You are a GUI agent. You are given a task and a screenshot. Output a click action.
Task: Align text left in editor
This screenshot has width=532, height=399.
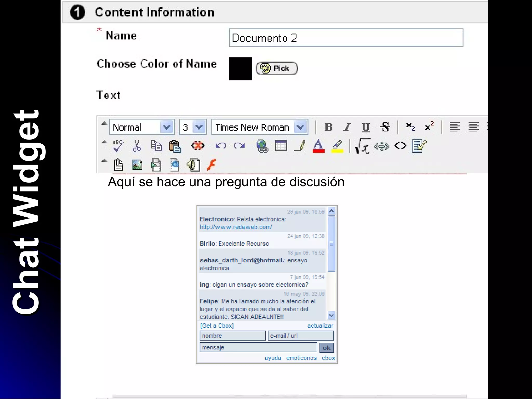tap(455, 127)
